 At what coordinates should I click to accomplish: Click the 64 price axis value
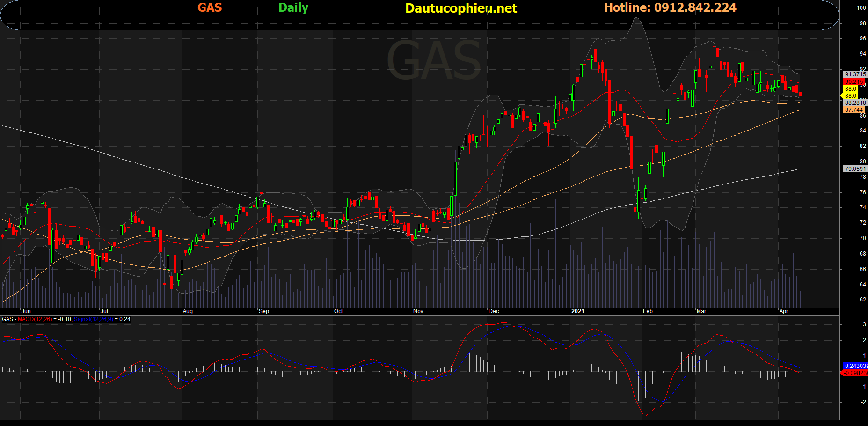tap(863, 285)
